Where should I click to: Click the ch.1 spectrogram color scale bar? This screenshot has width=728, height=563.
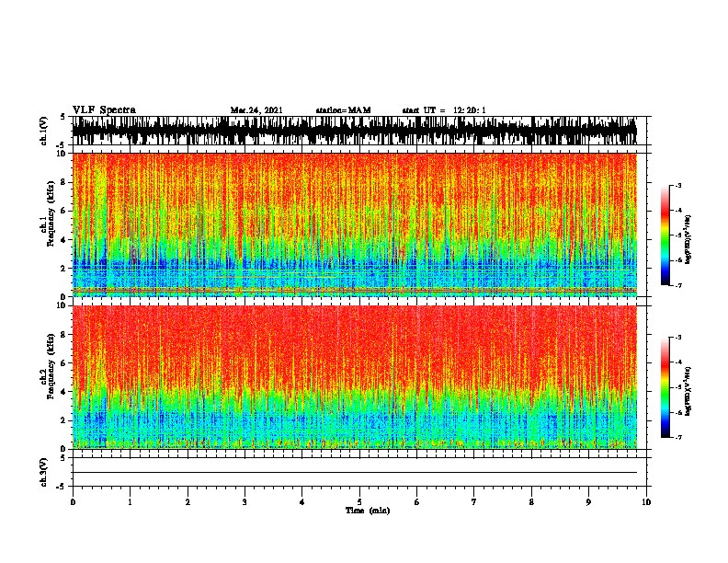click(665, 236)
